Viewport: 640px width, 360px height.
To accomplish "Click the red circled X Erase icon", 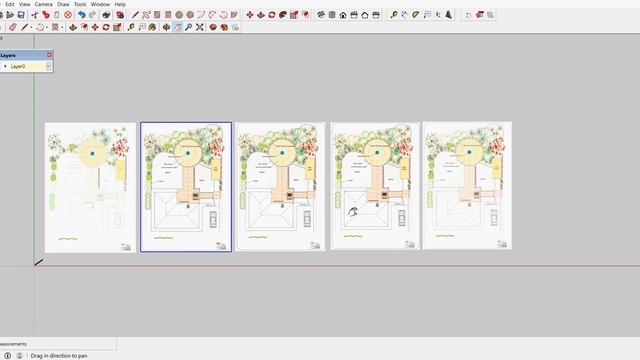I will 68,15.
